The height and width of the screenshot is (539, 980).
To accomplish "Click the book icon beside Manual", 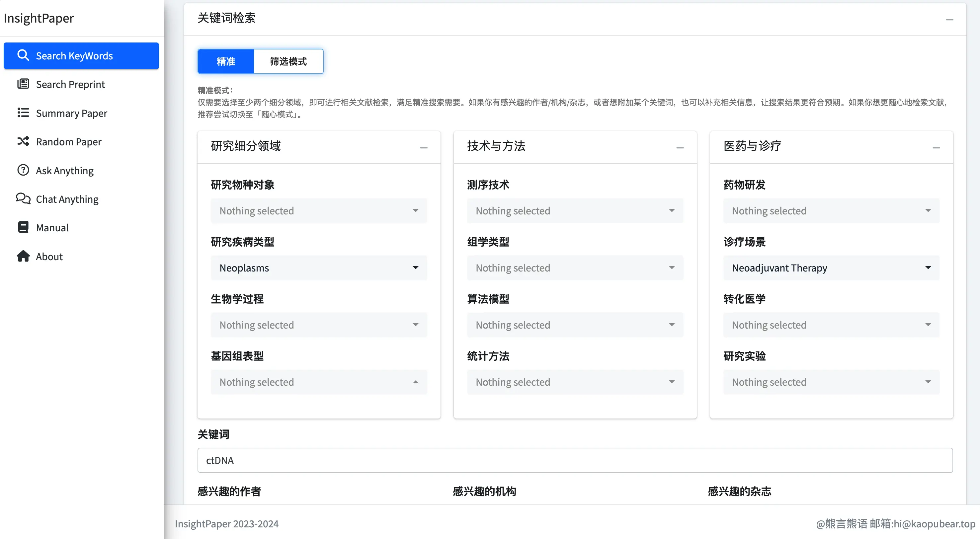I will tap(23, 227).
